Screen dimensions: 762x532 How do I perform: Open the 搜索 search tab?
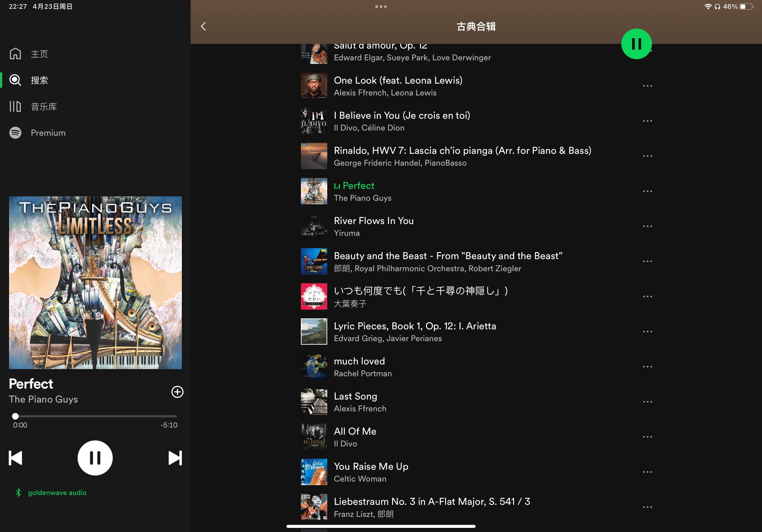[29, 80]
